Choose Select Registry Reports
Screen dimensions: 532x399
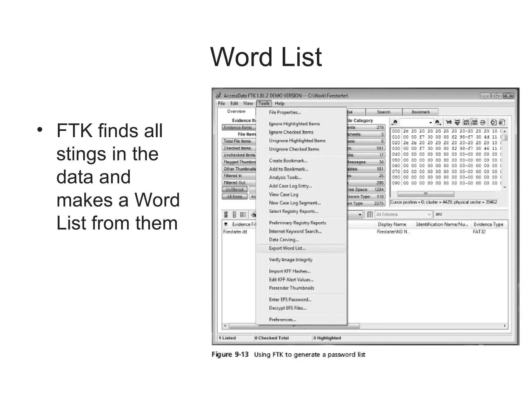tap(301, 211)
